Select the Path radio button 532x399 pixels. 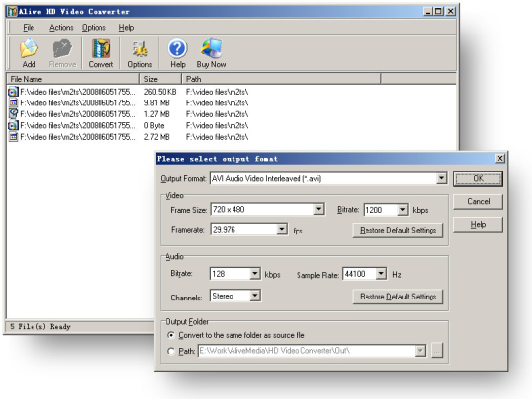point(171,351)
